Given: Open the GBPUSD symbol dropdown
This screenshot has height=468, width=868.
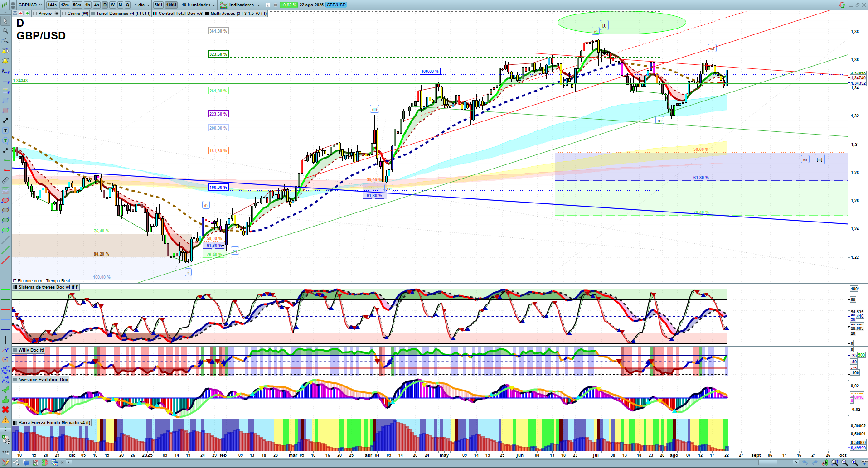Looking at the screenshot, I should click(30, 5).
